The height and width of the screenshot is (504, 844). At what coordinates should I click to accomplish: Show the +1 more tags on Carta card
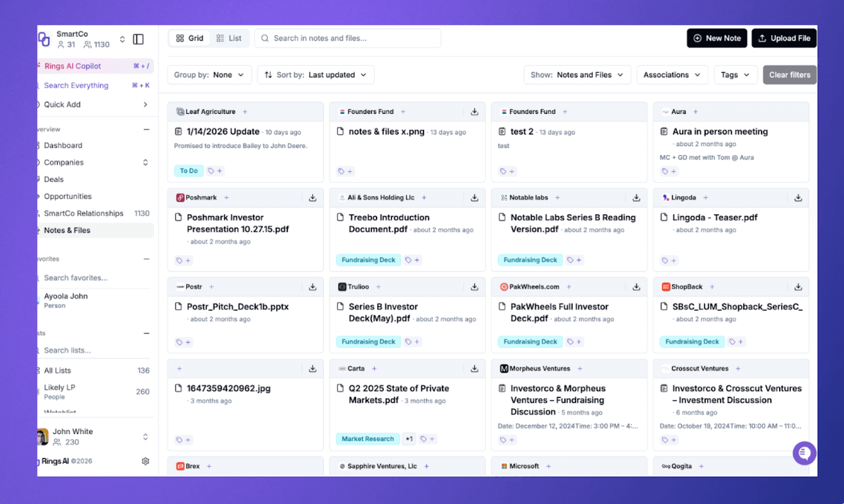pos(409,439)
